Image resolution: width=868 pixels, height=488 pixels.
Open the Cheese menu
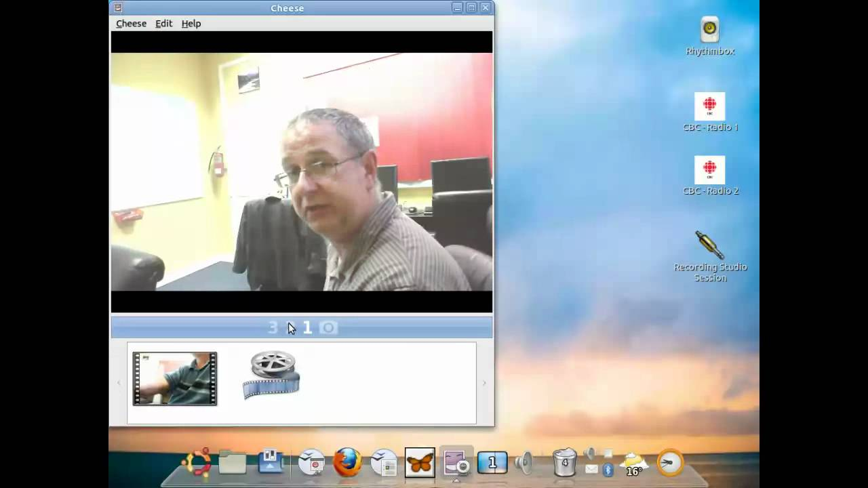[x=131, y=23]
